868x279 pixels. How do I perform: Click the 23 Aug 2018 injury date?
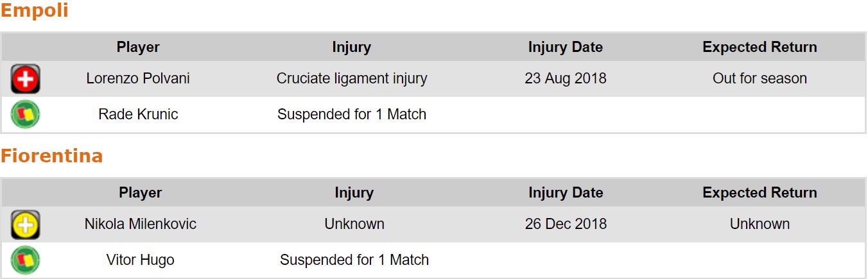[566, 78]
